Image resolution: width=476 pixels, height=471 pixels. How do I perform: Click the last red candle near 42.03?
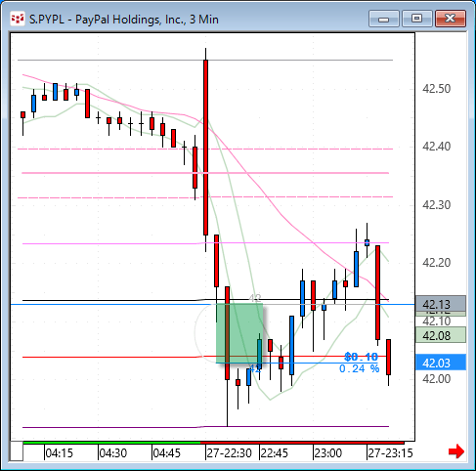coord(388,358)
